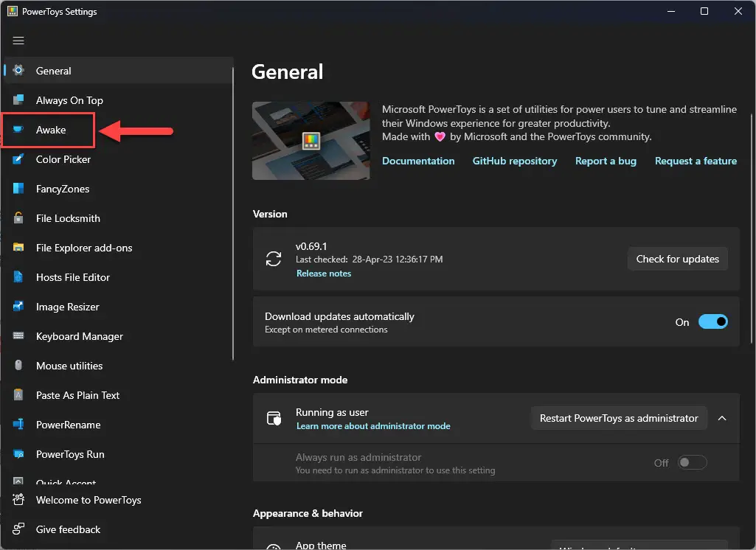Click the Awake cup icon

click(18, 129)
